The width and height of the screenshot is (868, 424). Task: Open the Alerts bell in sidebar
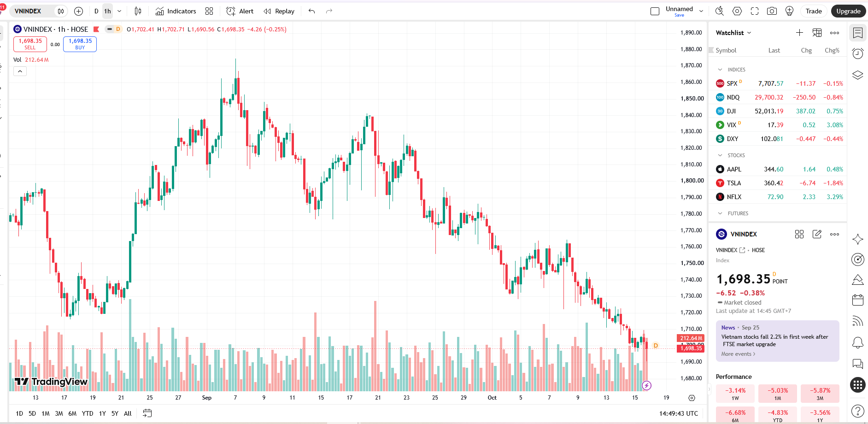click(857, 342)
